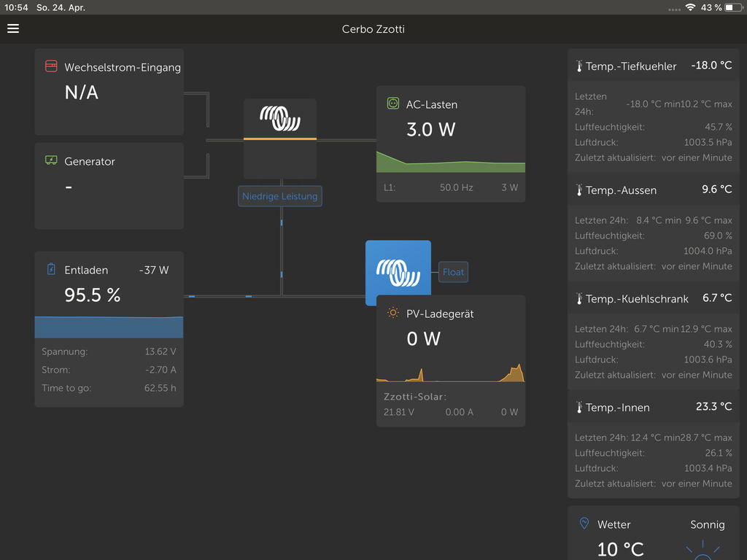Open the inverter Victron logo tile

[x=280, y=139]
